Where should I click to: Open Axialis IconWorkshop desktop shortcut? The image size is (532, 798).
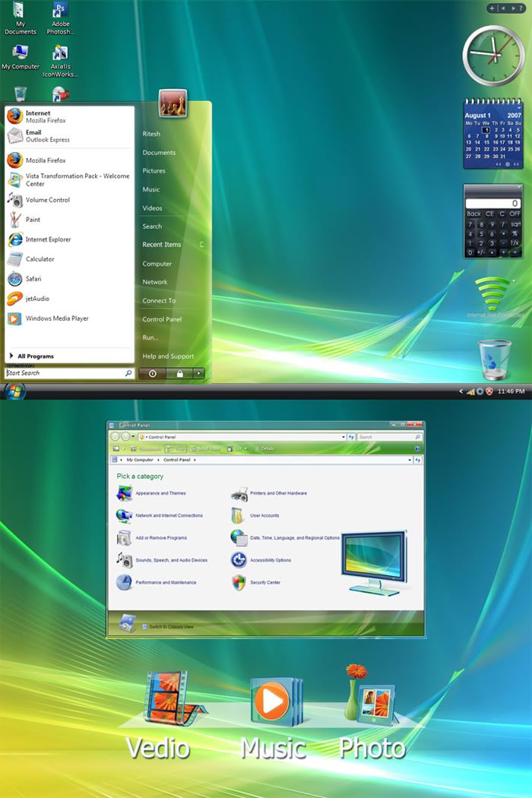tap(60, 61)
